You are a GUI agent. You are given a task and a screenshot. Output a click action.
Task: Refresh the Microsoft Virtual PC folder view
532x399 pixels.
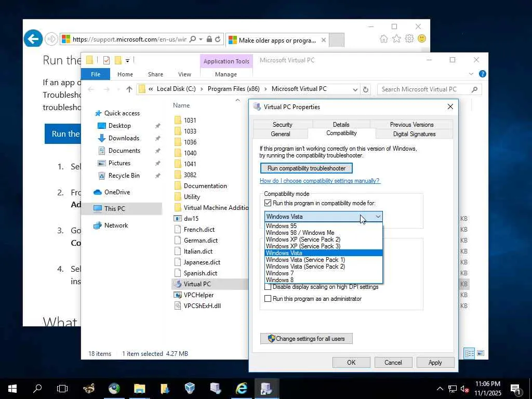tap(365, 89)
